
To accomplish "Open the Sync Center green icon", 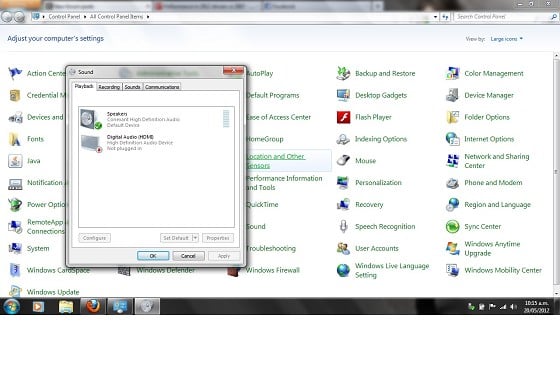I will 452,227.
